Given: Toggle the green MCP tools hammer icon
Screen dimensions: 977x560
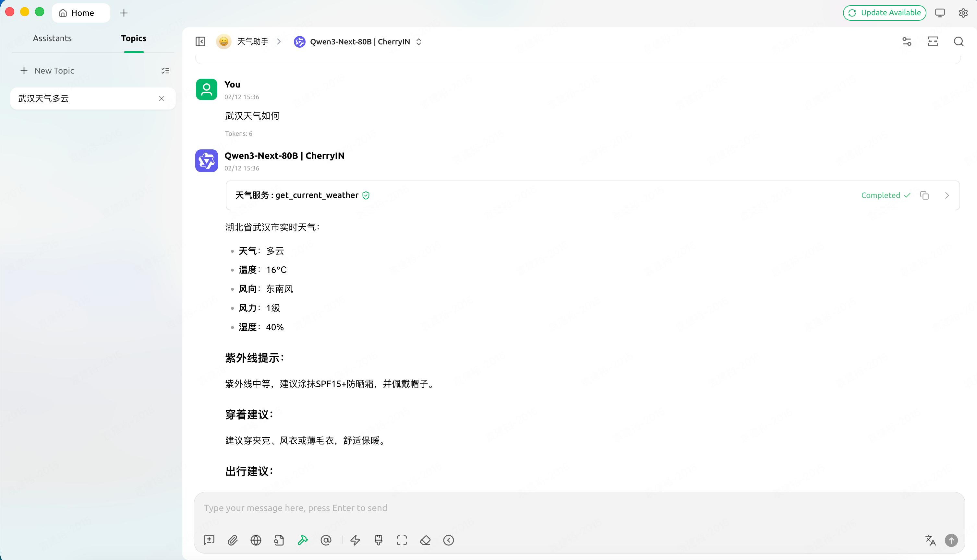Looking at the screenshot, I should (x=303, y=540).
